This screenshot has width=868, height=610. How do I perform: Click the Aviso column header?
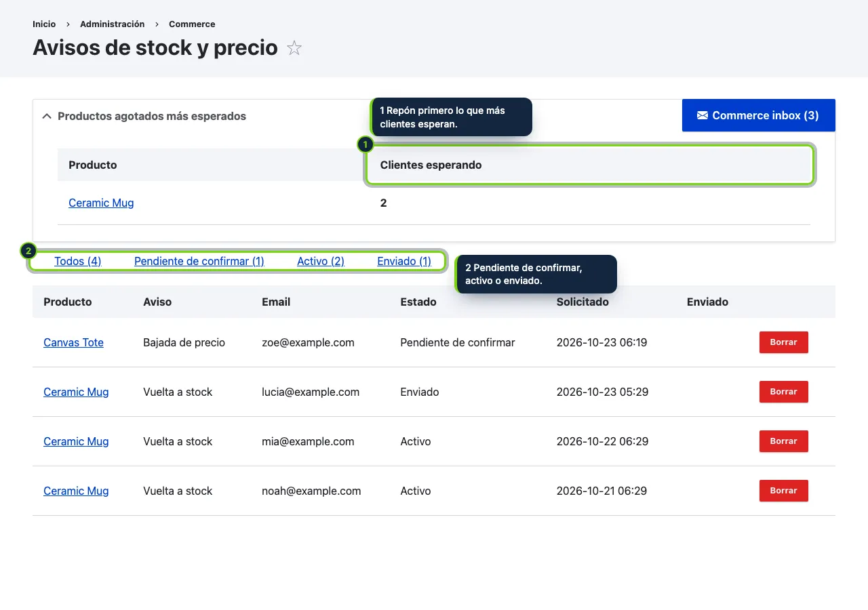pos(157,302)
